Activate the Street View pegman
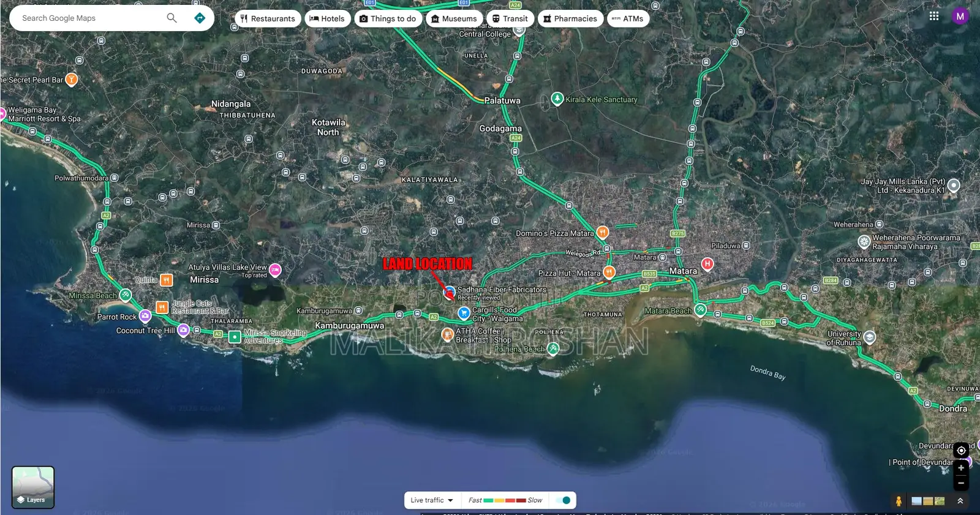The height and width of the screenshot is (515, 980). (x=899, y=501)
